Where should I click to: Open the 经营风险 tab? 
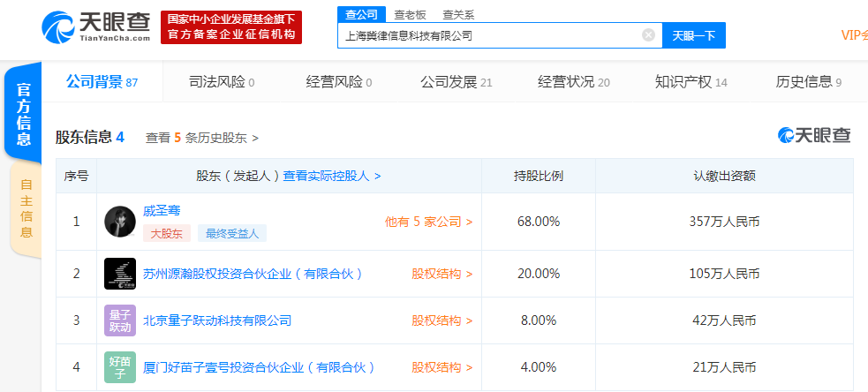[x=339, y=82]
